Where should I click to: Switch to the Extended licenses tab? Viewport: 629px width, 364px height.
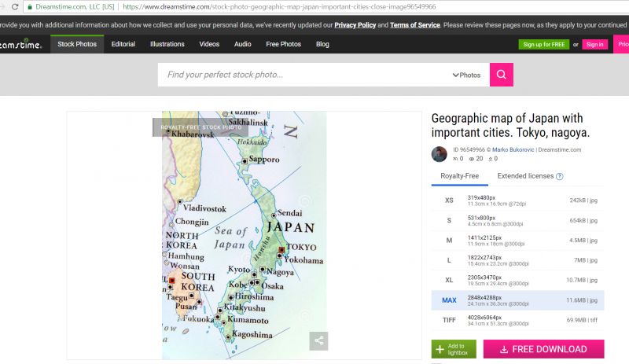point(525,176)
